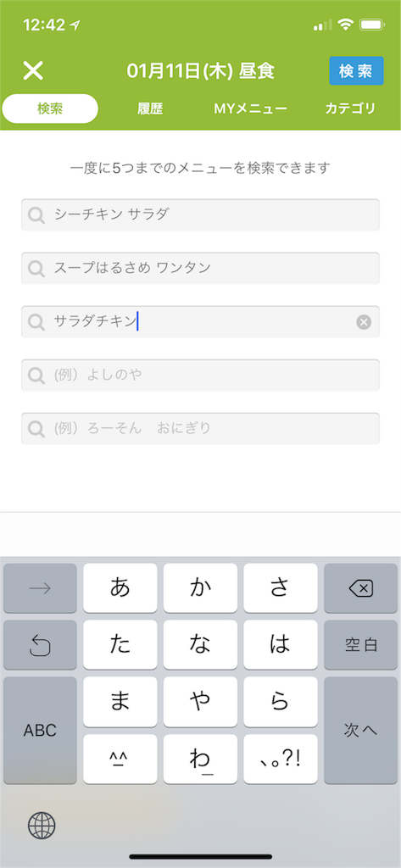Tap the blue 検索 search button
The width and height of the screenshot is (401, 868).
356,71
